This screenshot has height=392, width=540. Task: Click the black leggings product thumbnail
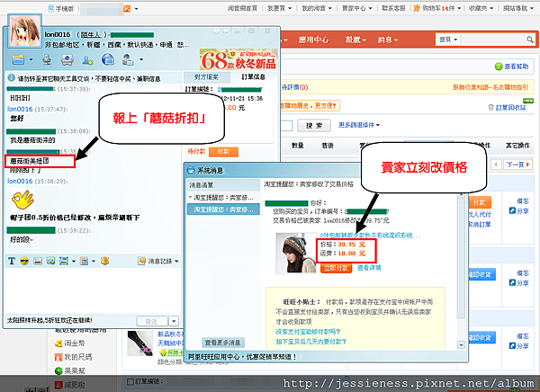pos(140,343)
